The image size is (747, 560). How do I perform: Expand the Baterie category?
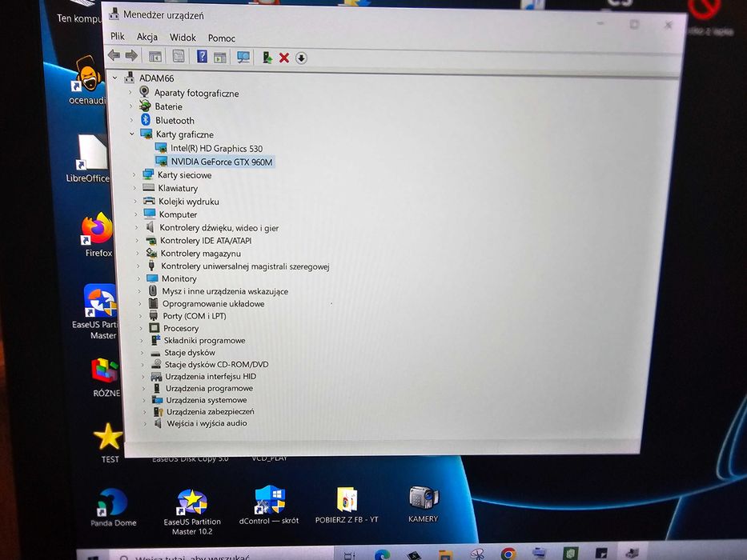pos(131,106)
